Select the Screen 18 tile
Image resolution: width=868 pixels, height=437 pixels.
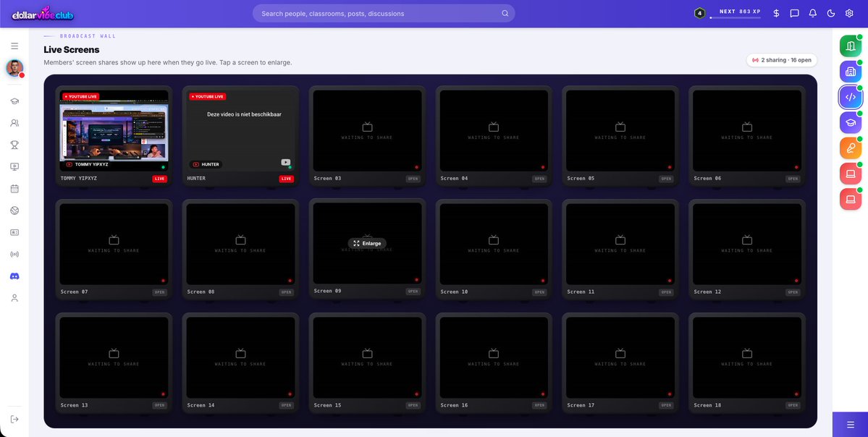(747, 362)
